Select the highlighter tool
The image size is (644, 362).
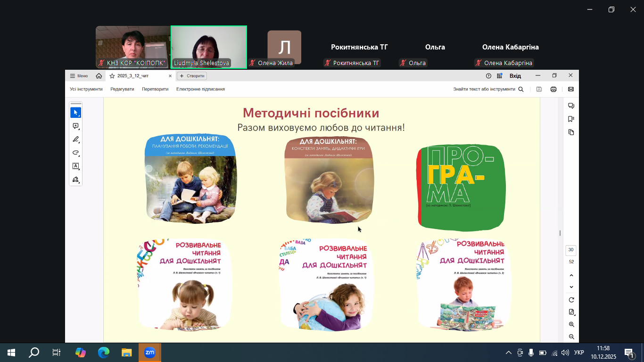(x=75, y=140)
